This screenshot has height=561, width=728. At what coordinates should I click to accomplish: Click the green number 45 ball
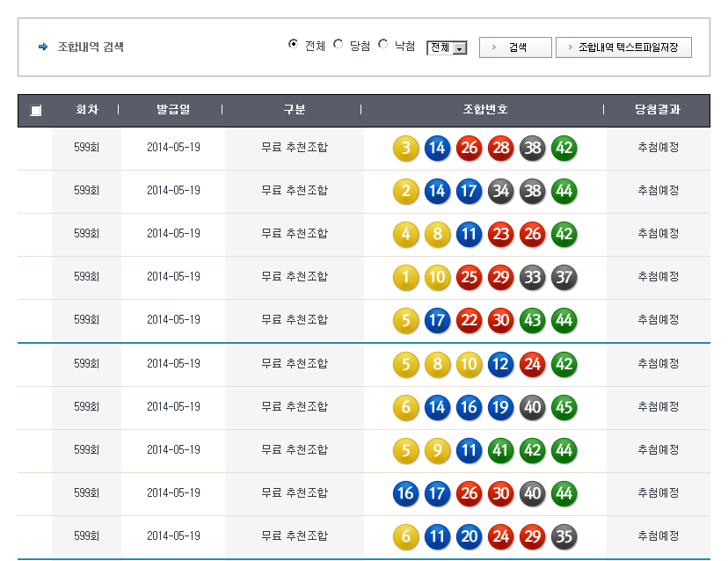pos(564,407)
